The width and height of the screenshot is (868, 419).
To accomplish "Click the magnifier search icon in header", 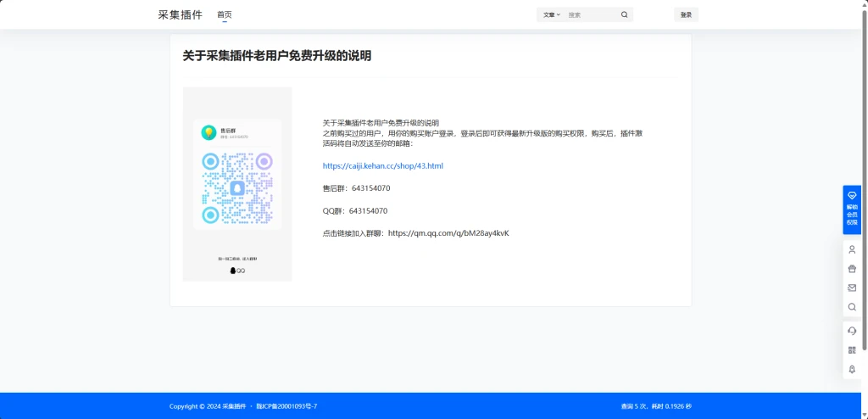I will pos(625,15).
